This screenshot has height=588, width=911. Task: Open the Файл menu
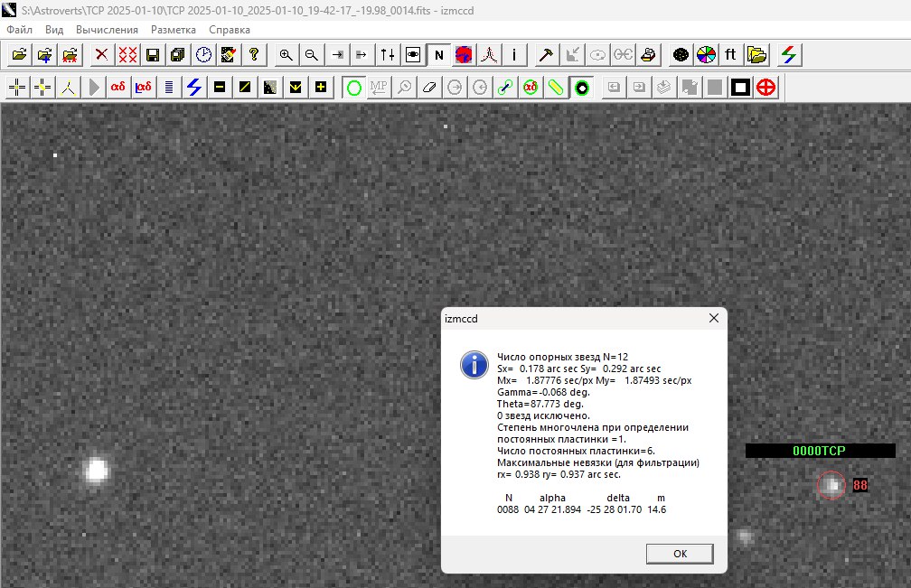coord(19,30)
